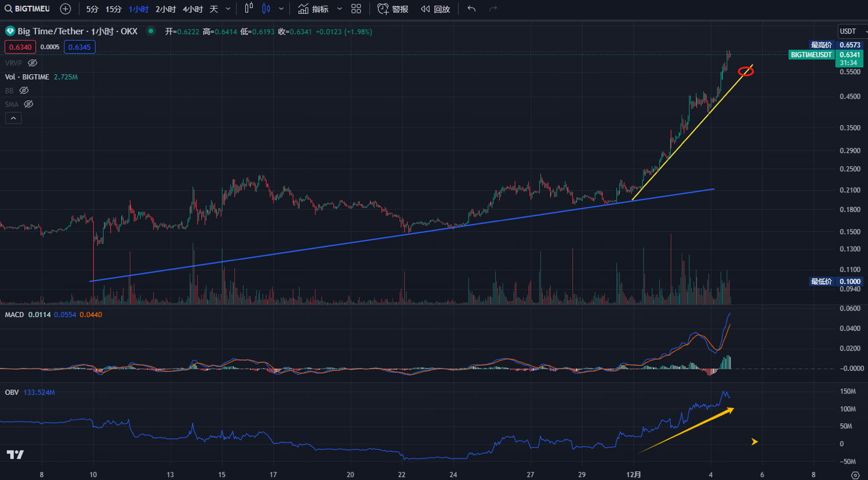Click the TradingView logo
Viewport: 868px width, 480px height.
click(x=15, y=454)
